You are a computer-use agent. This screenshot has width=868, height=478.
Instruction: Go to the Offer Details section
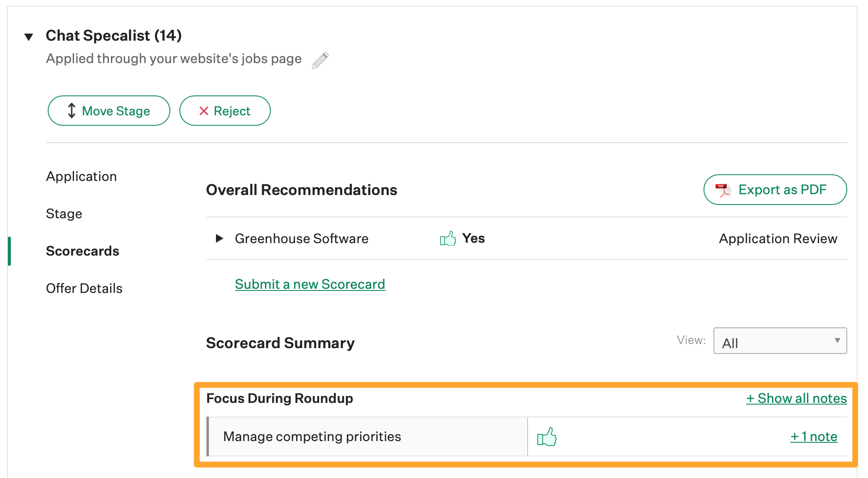(x=84, y=288)
